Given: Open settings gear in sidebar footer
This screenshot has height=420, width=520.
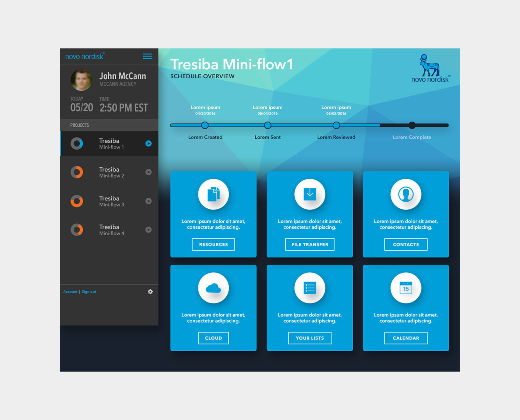Looking at the screenshot, I should click(150, 292).
